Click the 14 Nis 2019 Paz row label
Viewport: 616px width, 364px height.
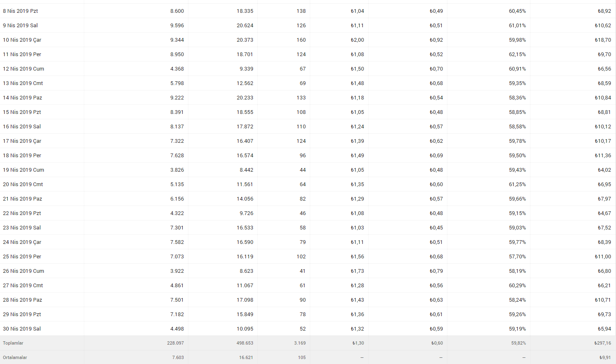(x=22, y=98)
